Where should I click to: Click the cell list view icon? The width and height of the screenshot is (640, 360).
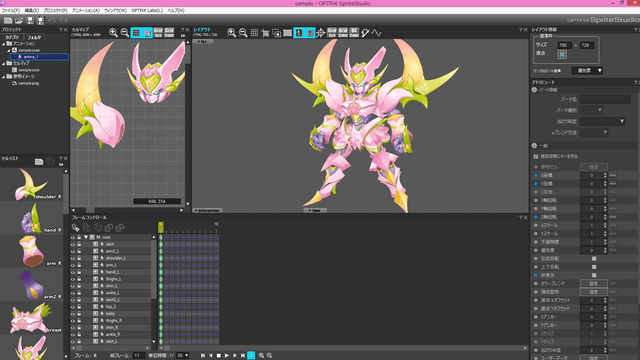point(39,162)
